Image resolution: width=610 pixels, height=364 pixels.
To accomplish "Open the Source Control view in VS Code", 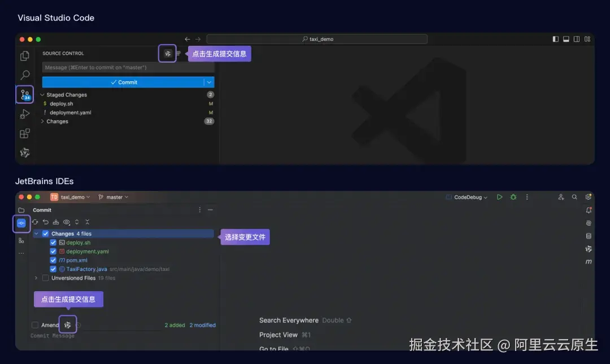I will [24, 94].
